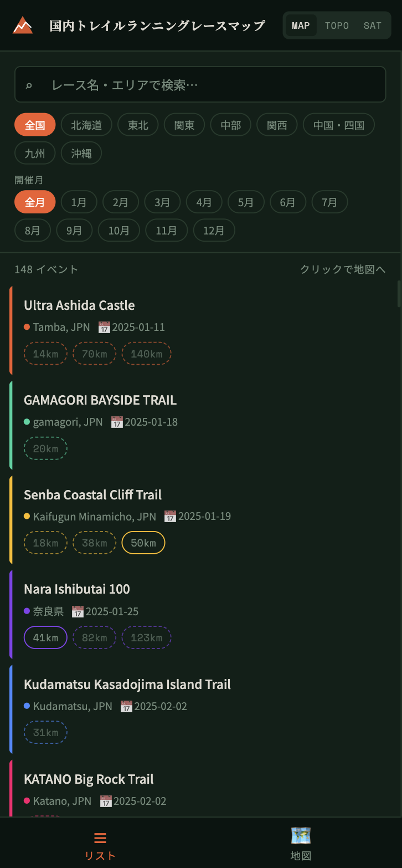The width and height of the screenshot is (402, 868).
Task: Open the 地図 map icon
Action: [x=301, y=835]
